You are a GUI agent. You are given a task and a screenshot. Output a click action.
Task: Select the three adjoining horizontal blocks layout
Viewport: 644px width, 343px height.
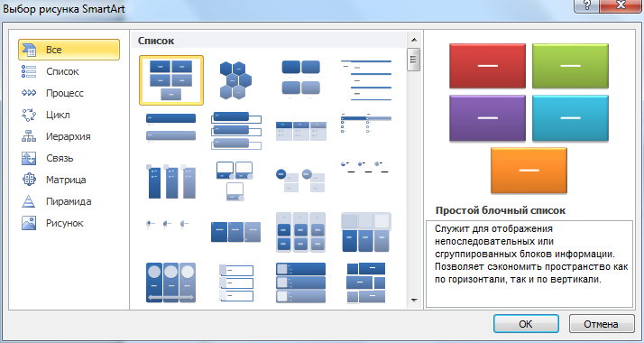(235, 232)
